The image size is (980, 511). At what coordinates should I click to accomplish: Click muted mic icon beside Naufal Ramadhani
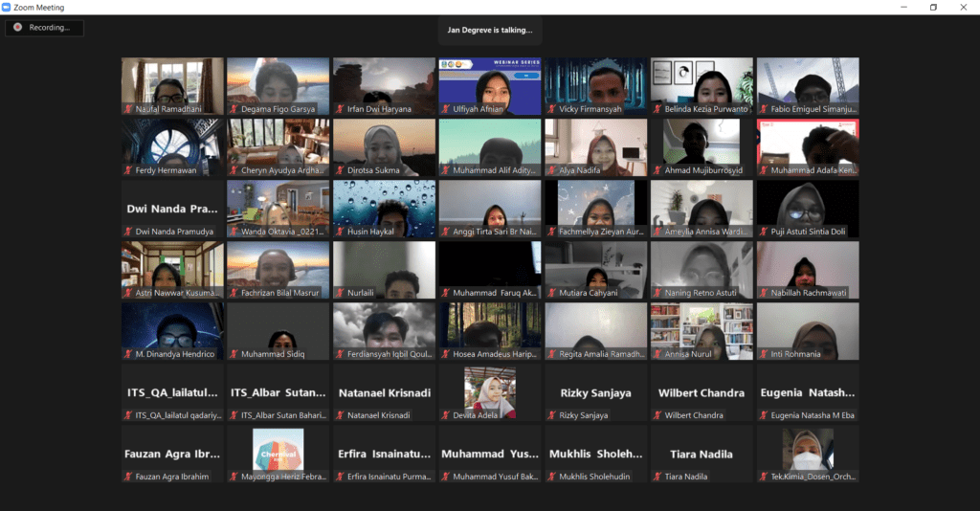coord(128,109)
